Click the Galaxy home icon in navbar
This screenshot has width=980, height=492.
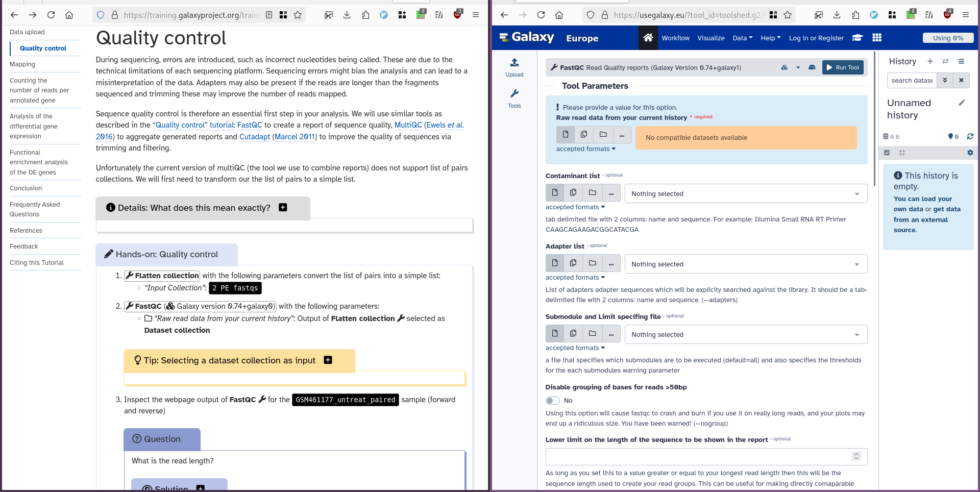[648, 38]
